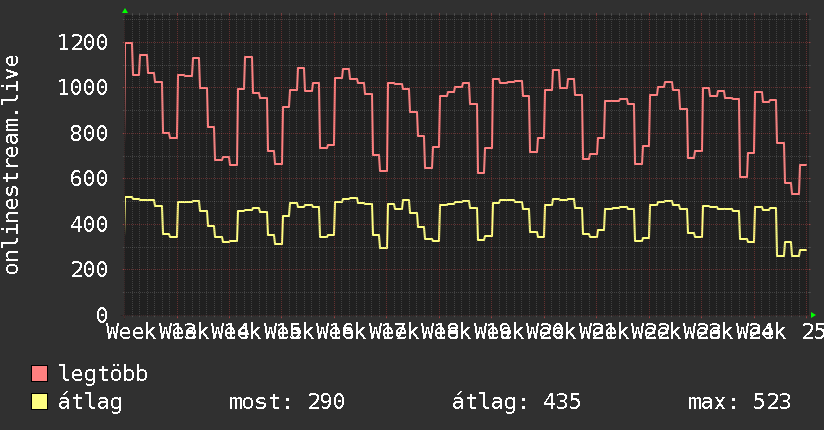
Task: Click the 0 y-axis label
Action: [x=102, y=315]
